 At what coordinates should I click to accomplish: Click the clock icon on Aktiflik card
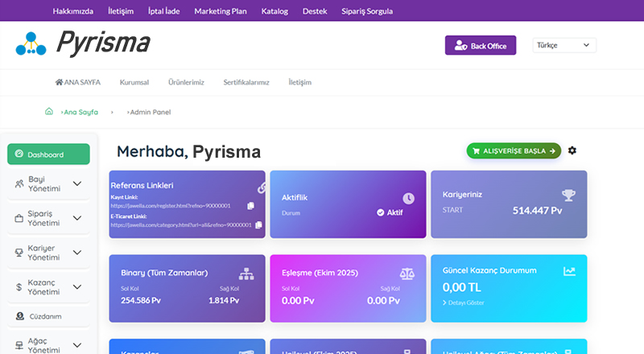pos(408,198)
